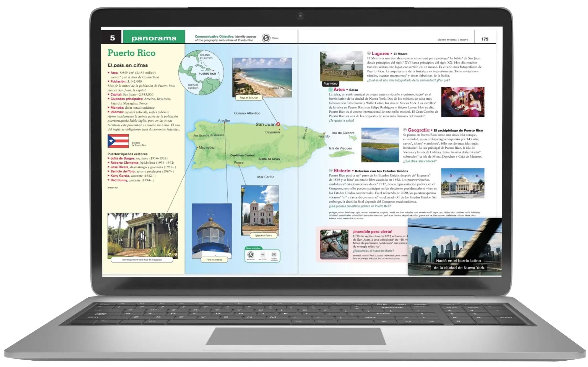The height and width of the screenshot is (367, 588).
Task: Click the 'Mar Caribe' map label
Action: tap(266, 177)
